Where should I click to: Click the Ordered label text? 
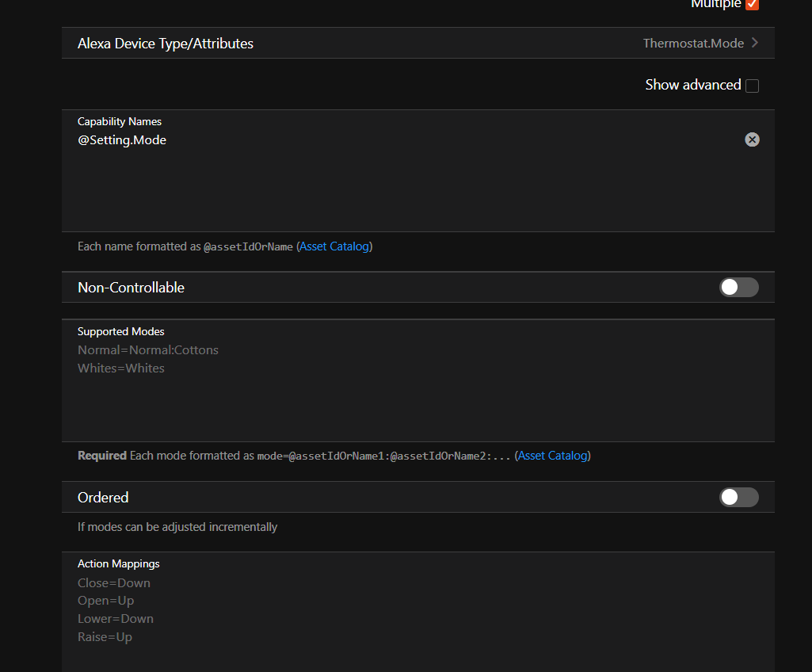click(103, 498)
